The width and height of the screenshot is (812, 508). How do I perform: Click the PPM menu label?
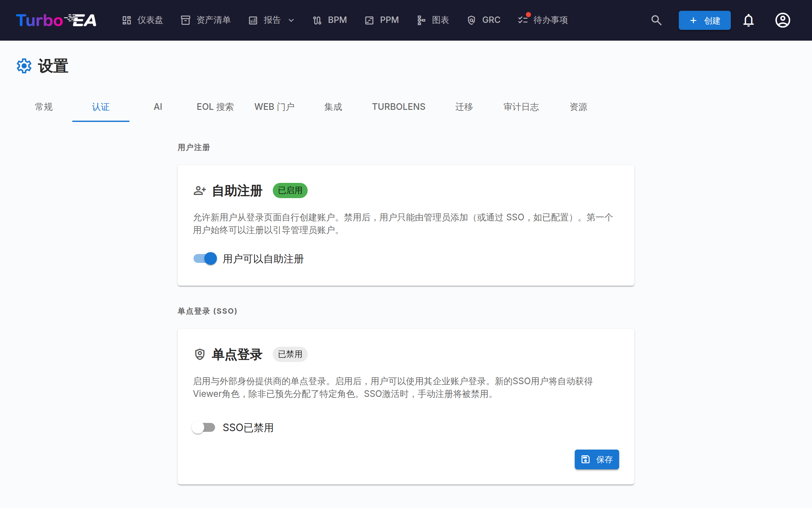(x=389, y=20)
